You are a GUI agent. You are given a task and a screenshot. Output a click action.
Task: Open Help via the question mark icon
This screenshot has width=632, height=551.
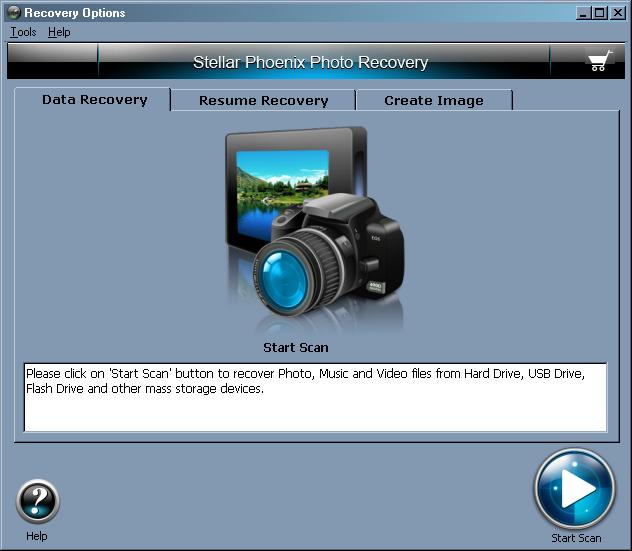coord(38,502)
